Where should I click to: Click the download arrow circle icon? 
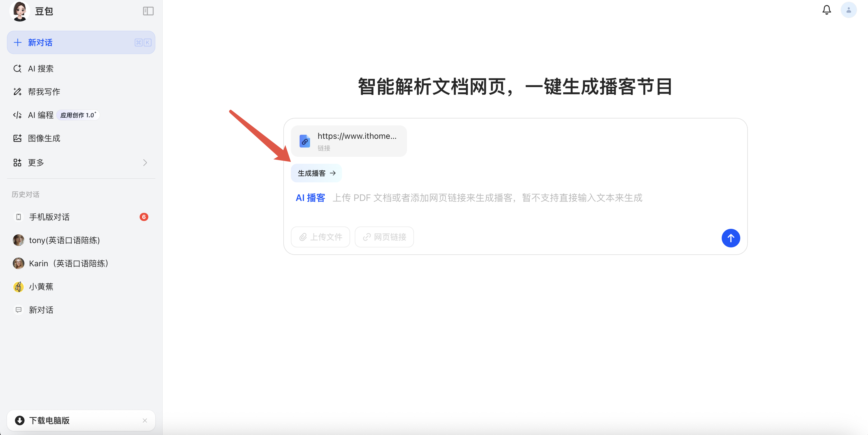19,420
